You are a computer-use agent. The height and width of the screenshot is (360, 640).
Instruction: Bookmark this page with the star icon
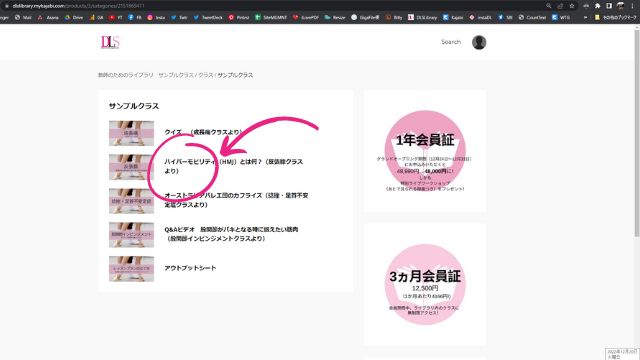(x=572, y=6)
